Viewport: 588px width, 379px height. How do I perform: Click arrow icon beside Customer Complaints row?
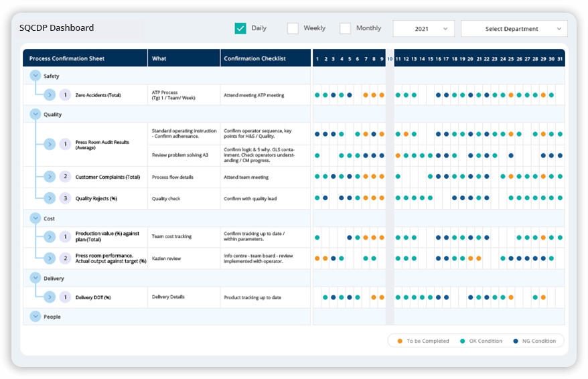tap(50, 177)
